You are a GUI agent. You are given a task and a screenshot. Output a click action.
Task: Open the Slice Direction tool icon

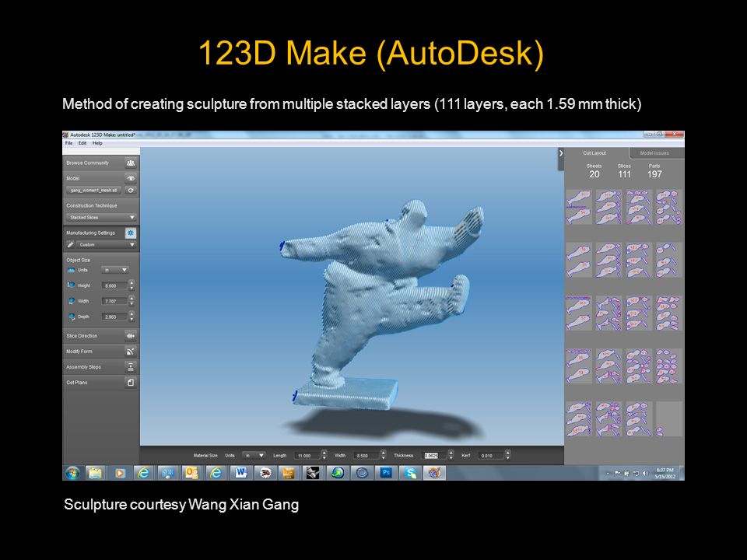tap(131, 336)
